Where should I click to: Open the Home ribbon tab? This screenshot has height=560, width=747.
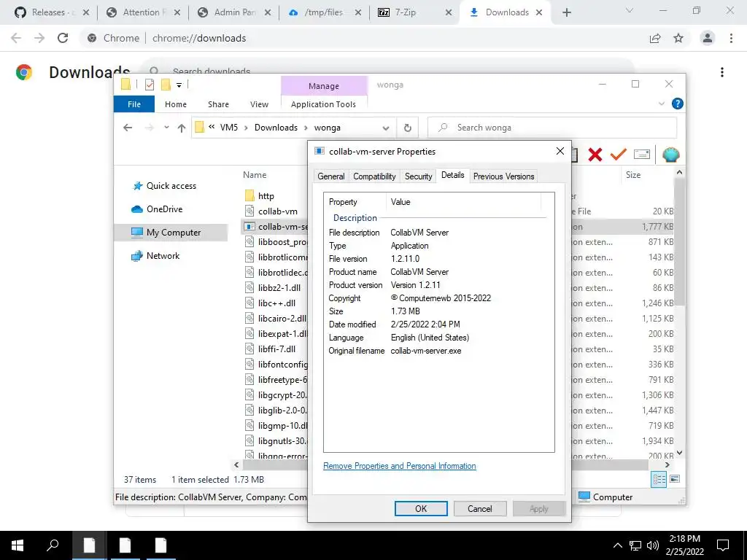click(176, 104)
